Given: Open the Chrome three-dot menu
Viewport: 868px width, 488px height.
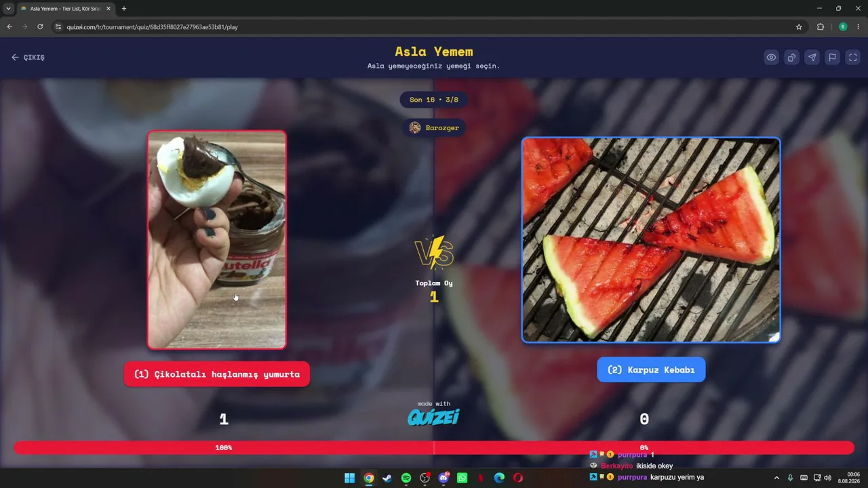Looking at the screenshot, I should (859, 27).
